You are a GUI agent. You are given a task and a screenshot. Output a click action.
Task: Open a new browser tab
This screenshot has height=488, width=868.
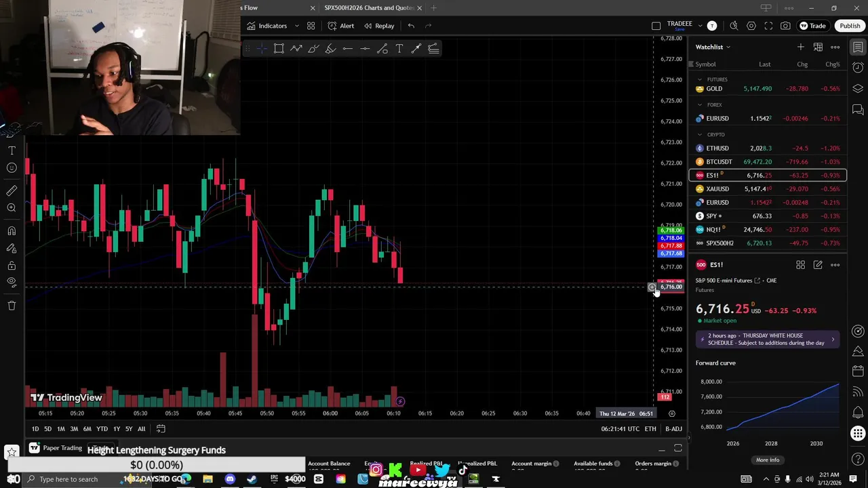point(434,8)
